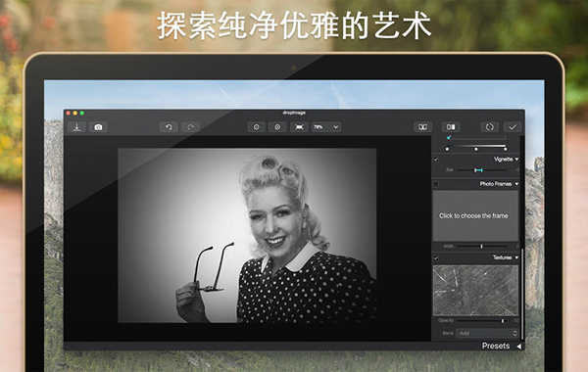Image resolution: width=588 pixels, height=372 pixels.
Task: Undo the last edit
Action: (169, 127)
